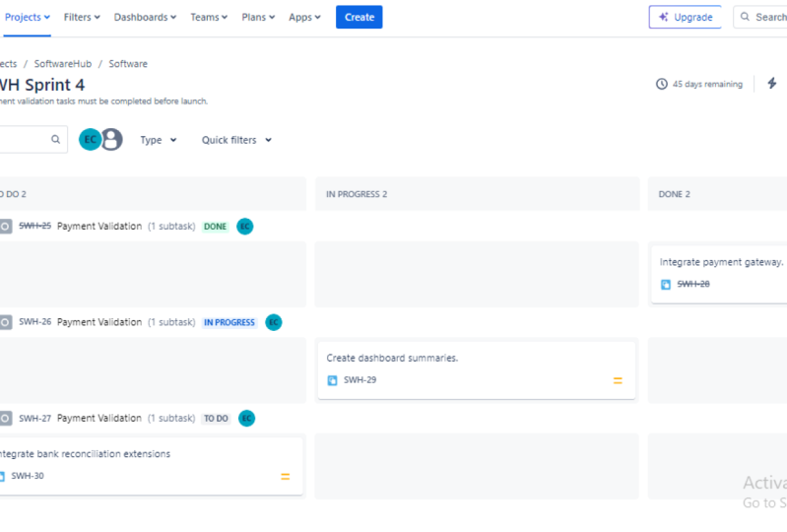
Task: Open the SWH-25 issue key
Action: [34, 226]
